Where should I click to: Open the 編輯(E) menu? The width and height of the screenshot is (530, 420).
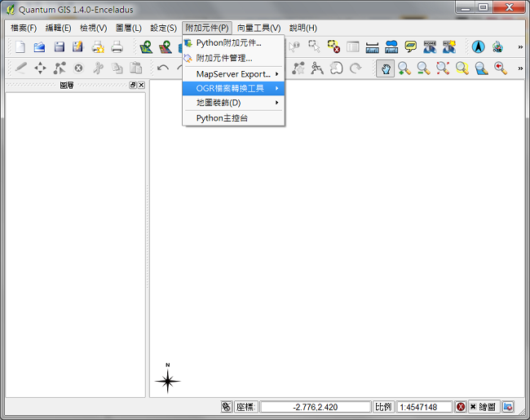point(58,28)
